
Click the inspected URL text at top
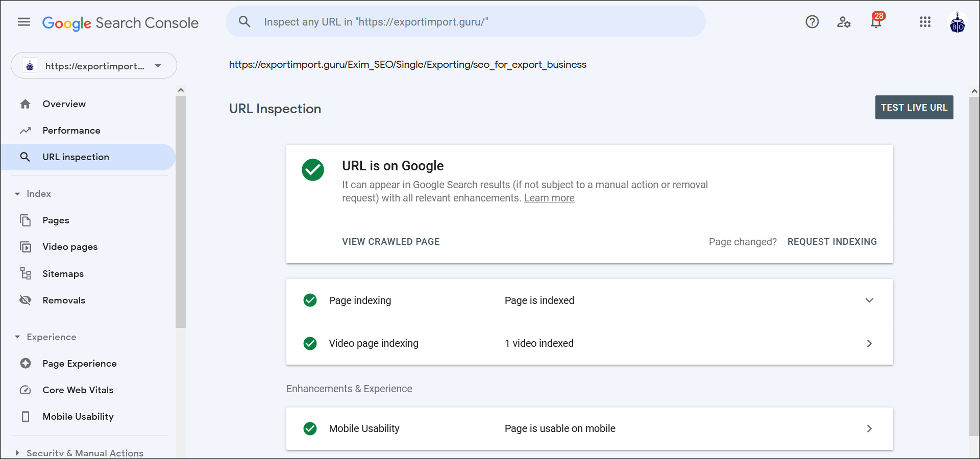[x=408, y=65]
